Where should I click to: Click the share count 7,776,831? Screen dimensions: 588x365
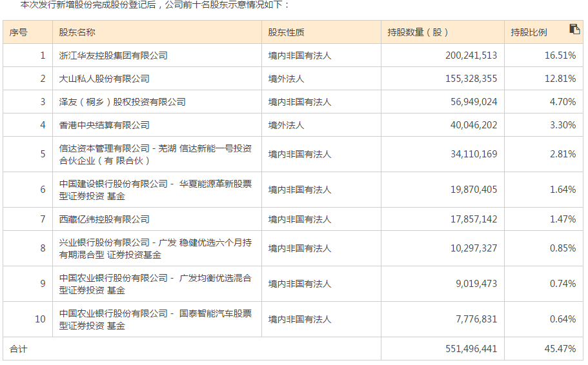[476, 319]
